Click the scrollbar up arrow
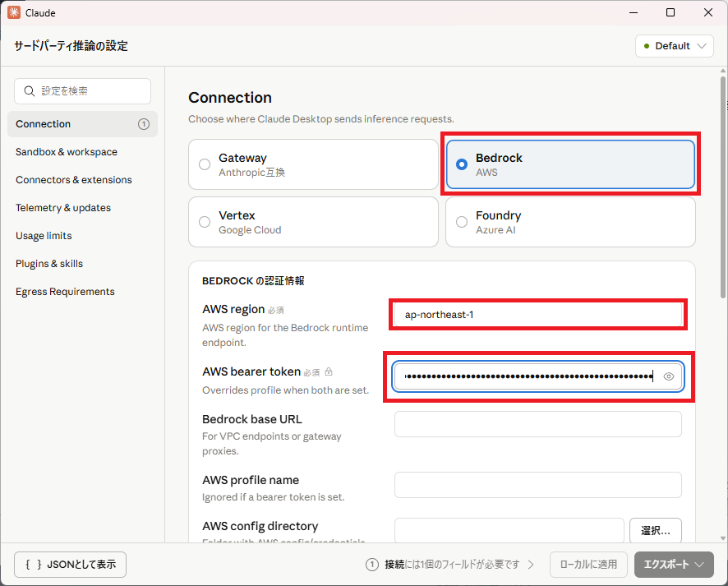728x586 pixels. coord(723,71)
